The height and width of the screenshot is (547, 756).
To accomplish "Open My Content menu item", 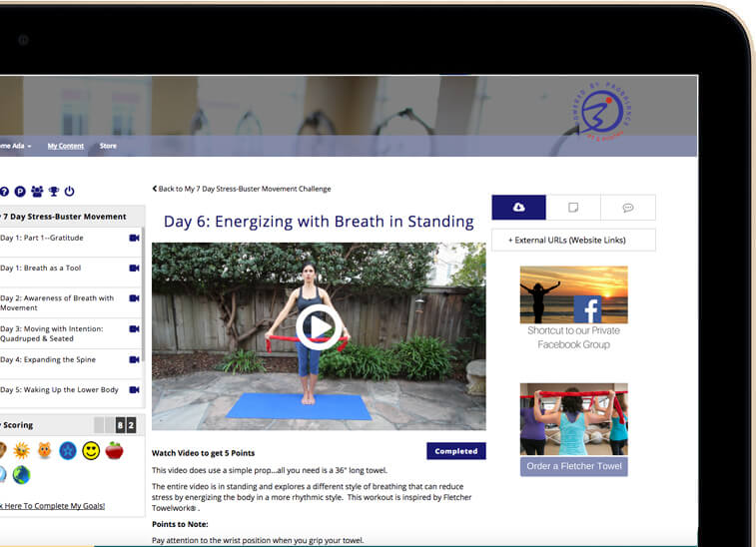I will pos(66,146).
